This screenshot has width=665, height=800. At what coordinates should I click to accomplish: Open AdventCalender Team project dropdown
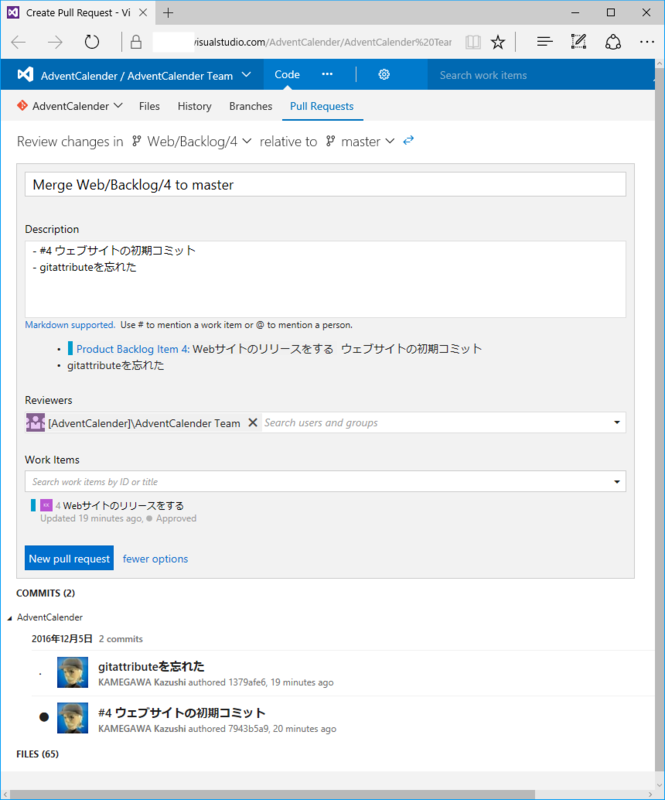247,75
